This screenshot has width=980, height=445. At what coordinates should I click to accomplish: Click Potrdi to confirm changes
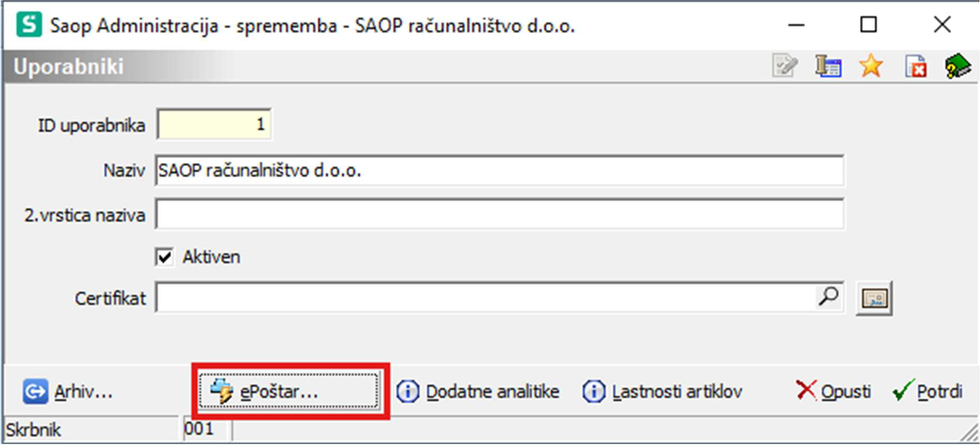[x=928, y=391]
